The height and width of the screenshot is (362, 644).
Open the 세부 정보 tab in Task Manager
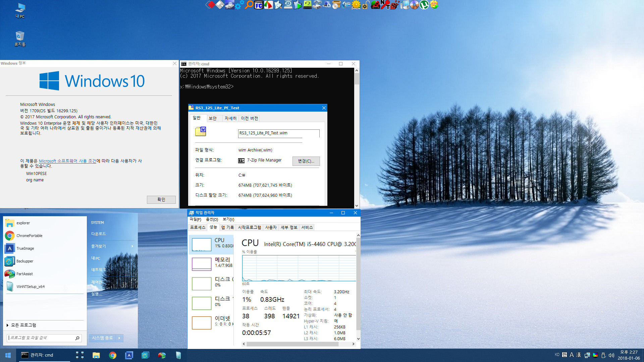pyautogui.click(x=289, y=227)
